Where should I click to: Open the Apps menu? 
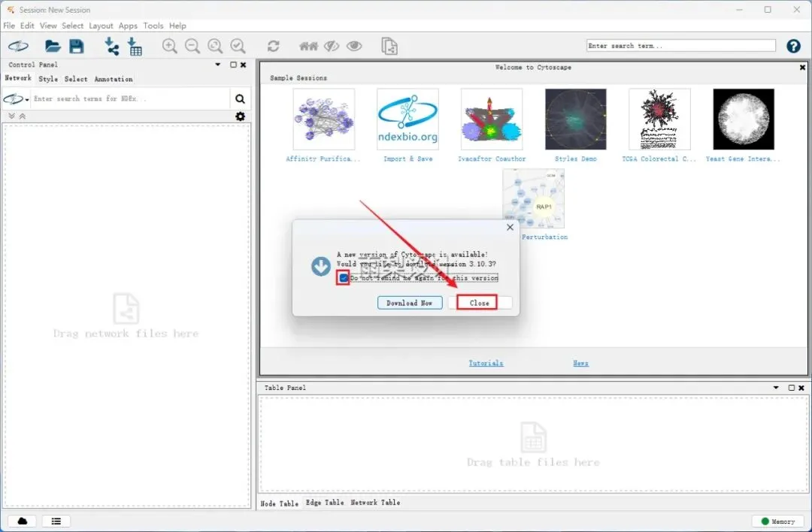point(128,26)
